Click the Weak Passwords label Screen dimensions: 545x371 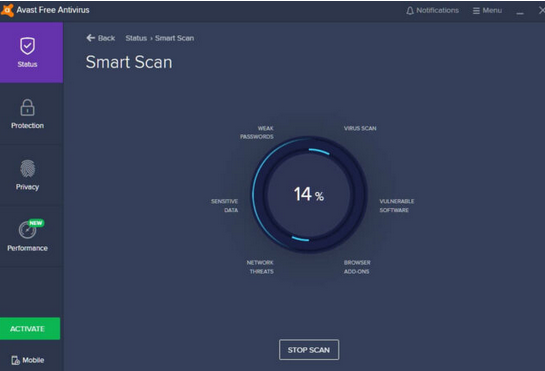(257, 132)
